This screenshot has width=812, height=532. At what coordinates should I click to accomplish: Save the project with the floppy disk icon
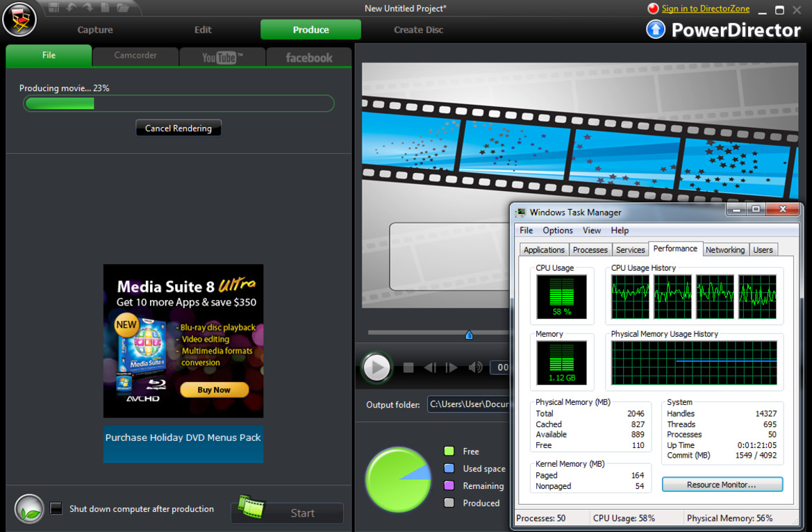coord(53,7)
